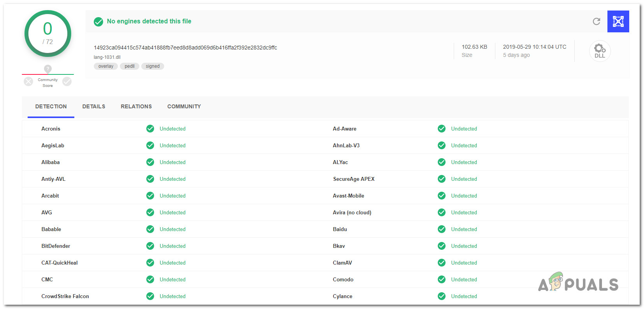644x309 pixels.
Task: Click the signed tag
Action: (x=153, y=66)
